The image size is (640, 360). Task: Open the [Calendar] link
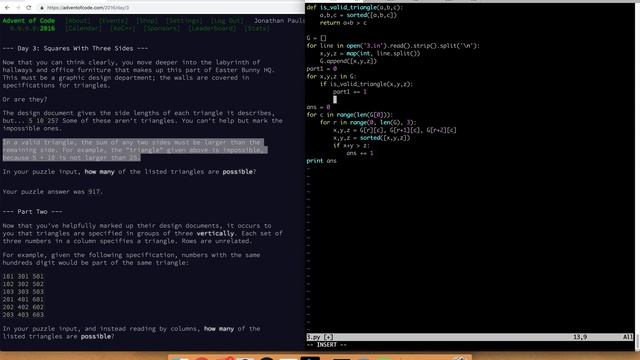[84, 29]
